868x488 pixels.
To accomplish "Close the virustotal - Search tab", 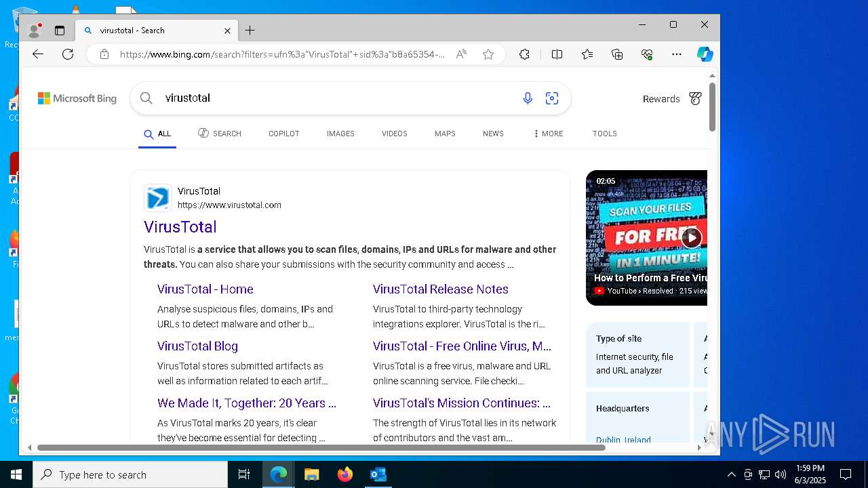I will coord(228,30).
